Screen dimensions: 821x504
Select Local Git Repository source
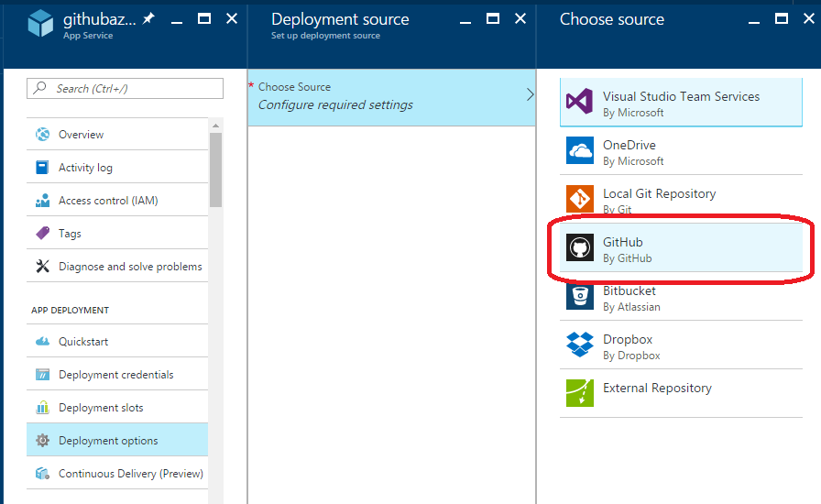[x=681, y=199]
